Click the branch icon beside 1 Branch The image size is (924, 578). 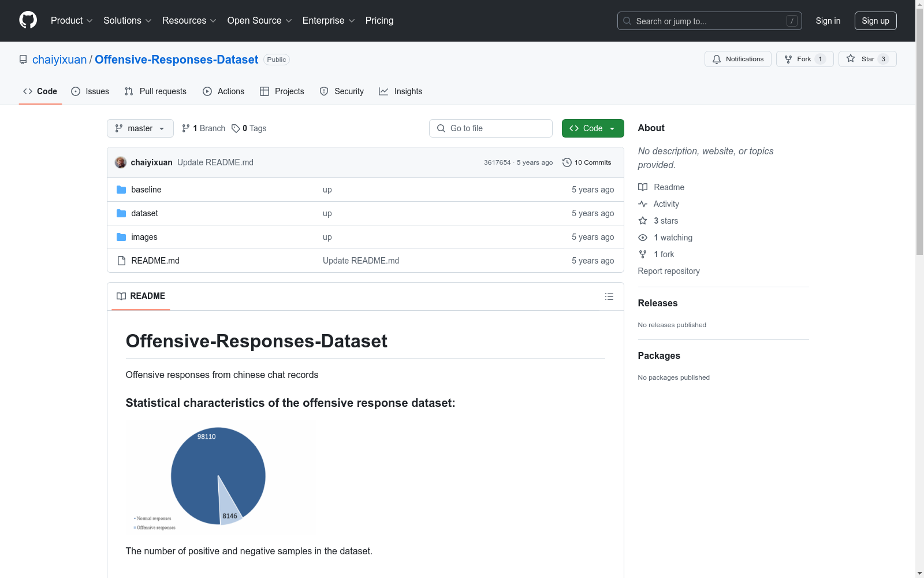[x=186, y=128]
